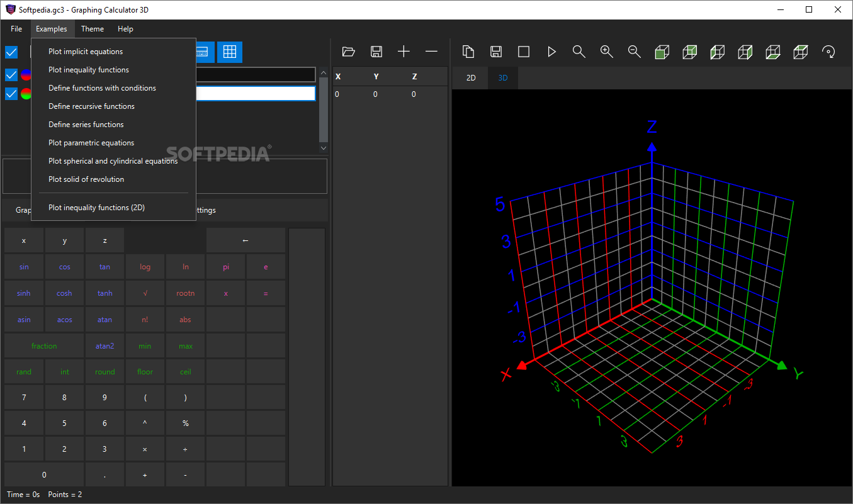
Task: Click the keypad 0 button
Action: (x=44, y=474)
